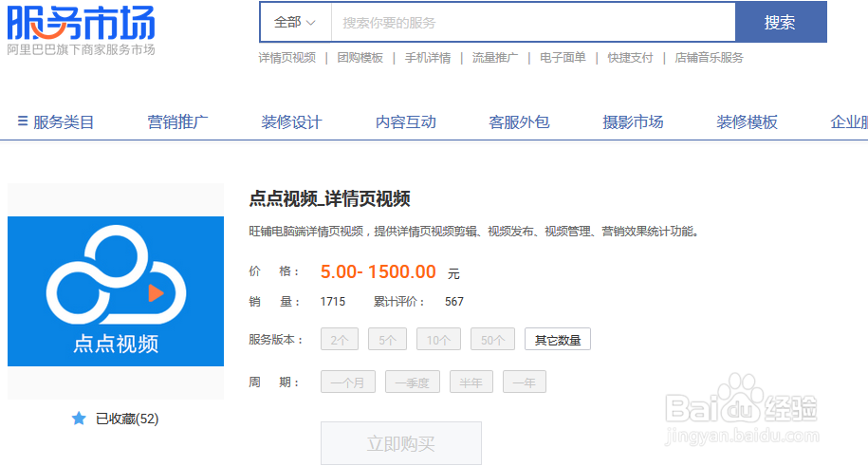Viewport: 868px width, 466px height.
Task: Select the 10个 service version
Action: 438,340
